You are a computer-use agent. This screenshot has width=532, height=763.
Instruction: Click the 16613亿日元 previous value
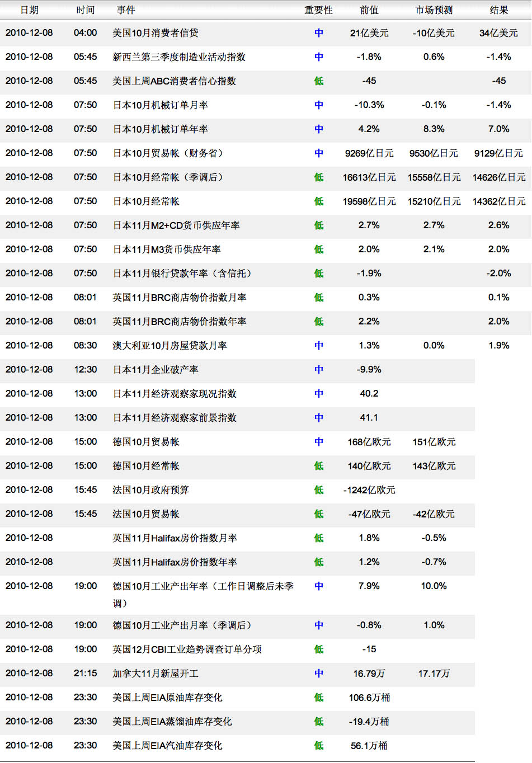click(x=369, y=177)
